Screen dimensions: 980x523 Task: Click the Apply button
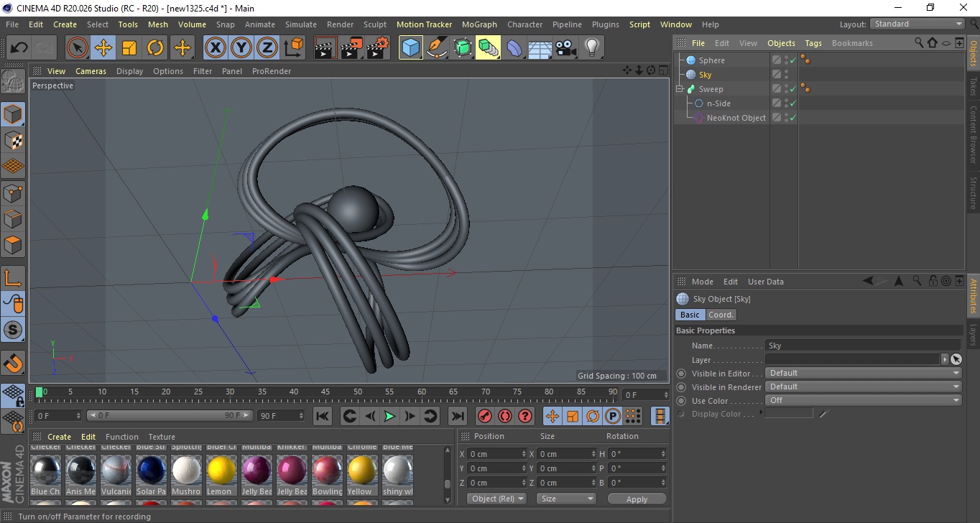637,499
